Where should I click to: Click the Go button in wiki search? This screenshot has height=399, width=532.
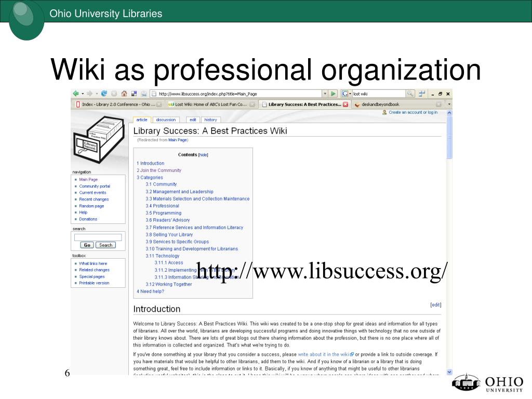(x=87, y=245)
